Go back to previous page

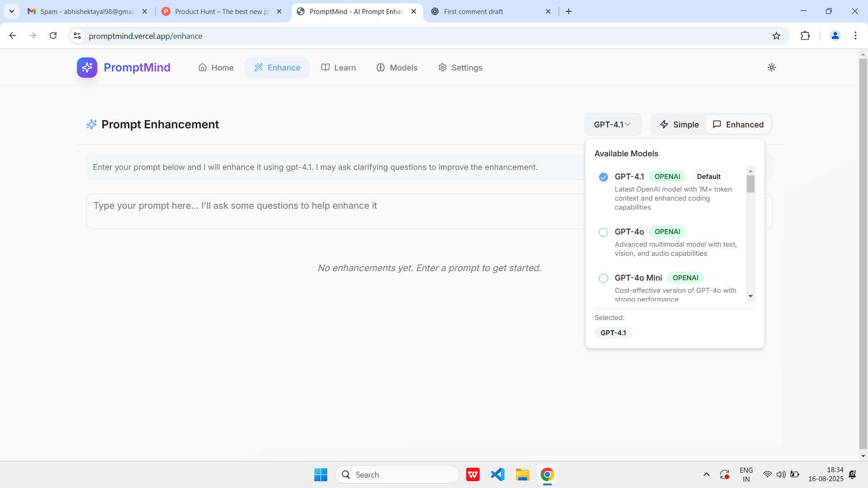coord(13,36)
